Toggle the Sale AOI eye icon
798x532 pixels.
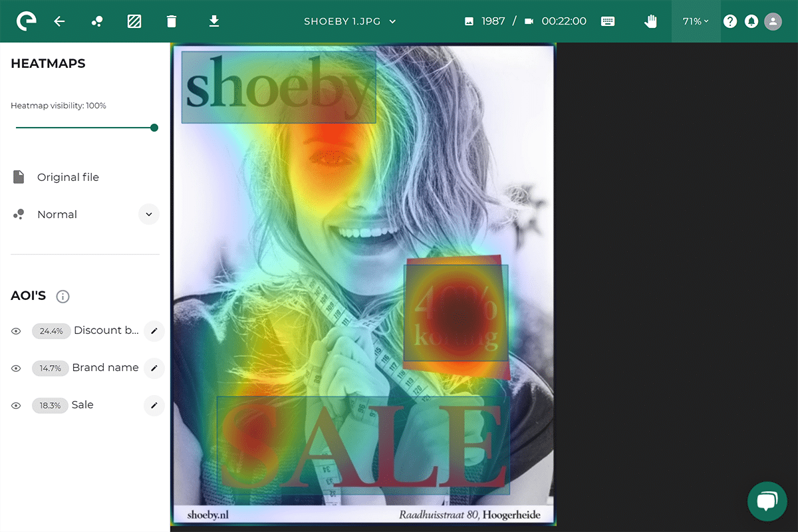(17, 405)
